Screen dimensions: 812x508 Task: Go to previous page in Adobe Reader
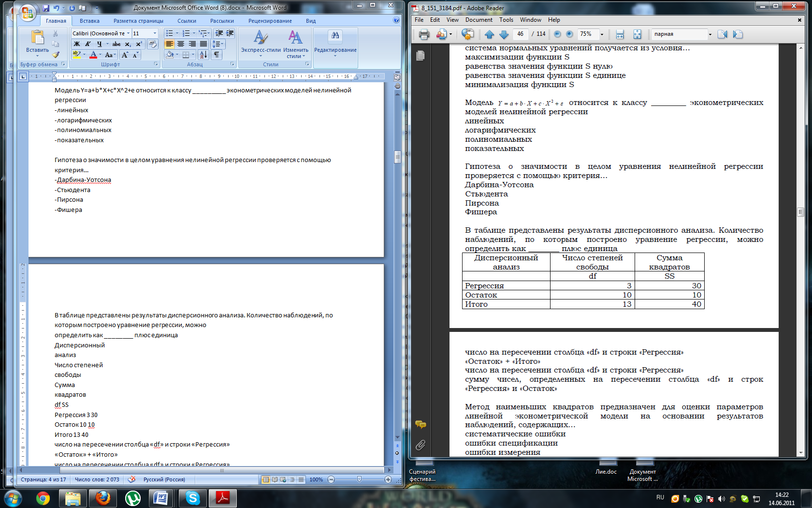tap(490, 34)
